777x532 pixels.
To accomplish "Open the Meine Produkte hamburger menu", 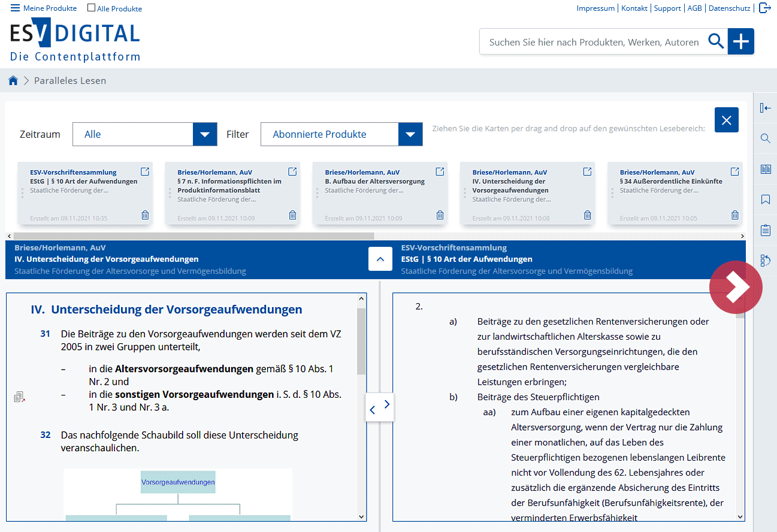I will [x=43, y=8].
